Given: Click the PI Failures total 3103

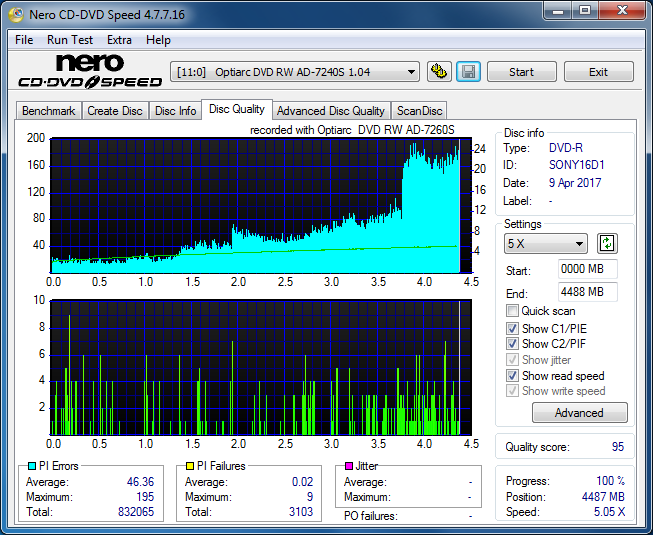Looking at the screenshot, I should point(301,512).
